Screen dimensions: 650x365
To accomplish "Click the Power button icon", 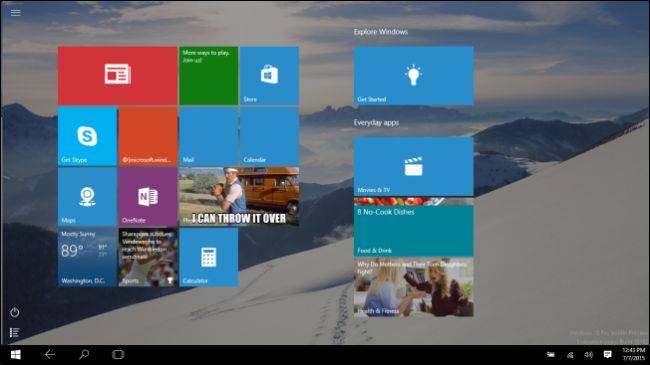I will 15,312.
